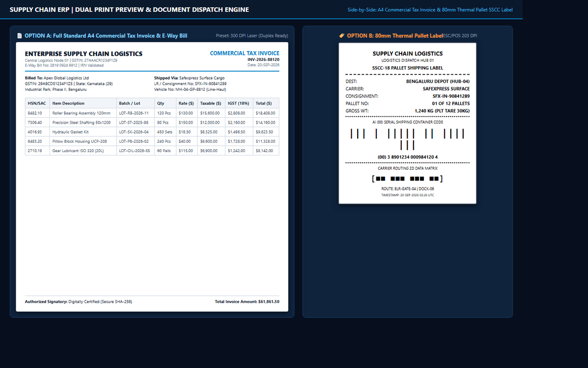Click the invoice date 20-SEP-2026

tap(264, 65)
